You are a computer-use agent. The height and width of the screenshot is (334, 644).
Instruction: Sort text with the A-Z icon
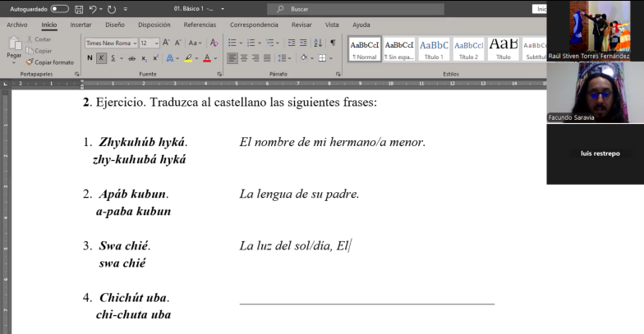pyautogui.click(x=318, y=43)
